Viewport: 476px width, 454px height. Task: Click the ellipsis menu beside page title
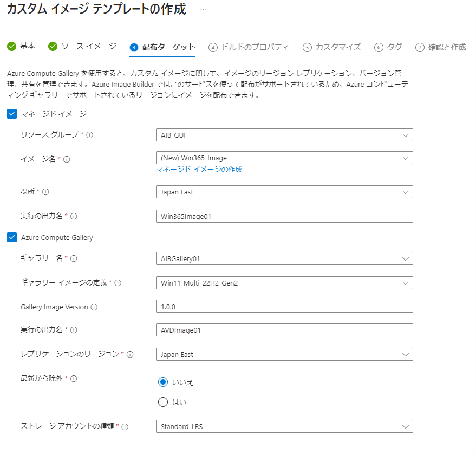click(x=203, y=10)
